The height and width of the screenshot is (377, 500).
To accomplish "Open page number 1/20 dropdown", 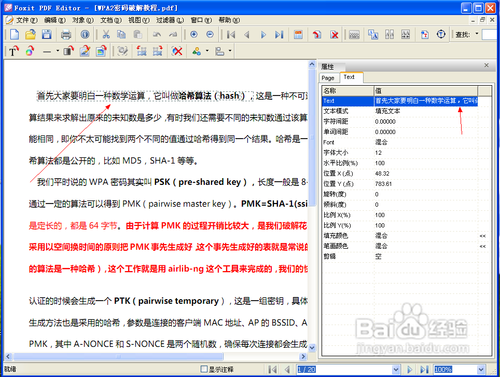I will (x=396, y=369).
